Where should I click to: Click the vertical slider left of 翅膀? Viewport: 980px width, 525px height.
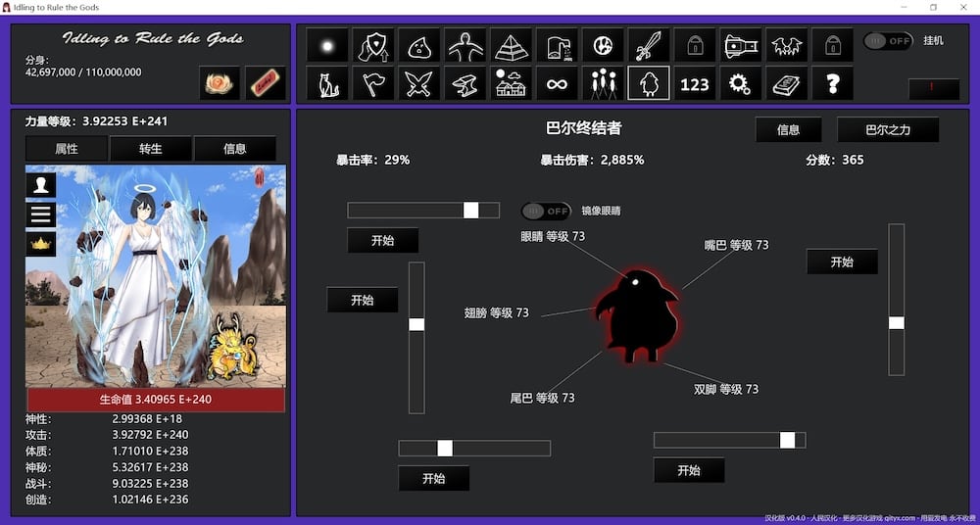coord(416,338)
